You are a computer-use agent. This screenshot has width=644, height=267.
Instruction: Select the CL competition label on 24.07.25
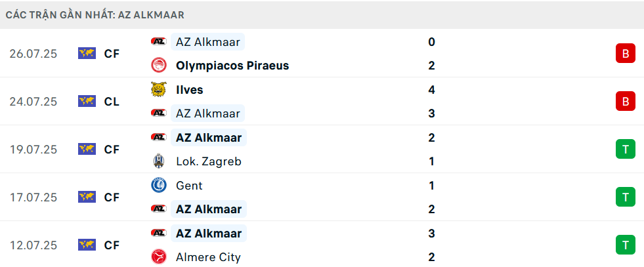pos(112,101)
